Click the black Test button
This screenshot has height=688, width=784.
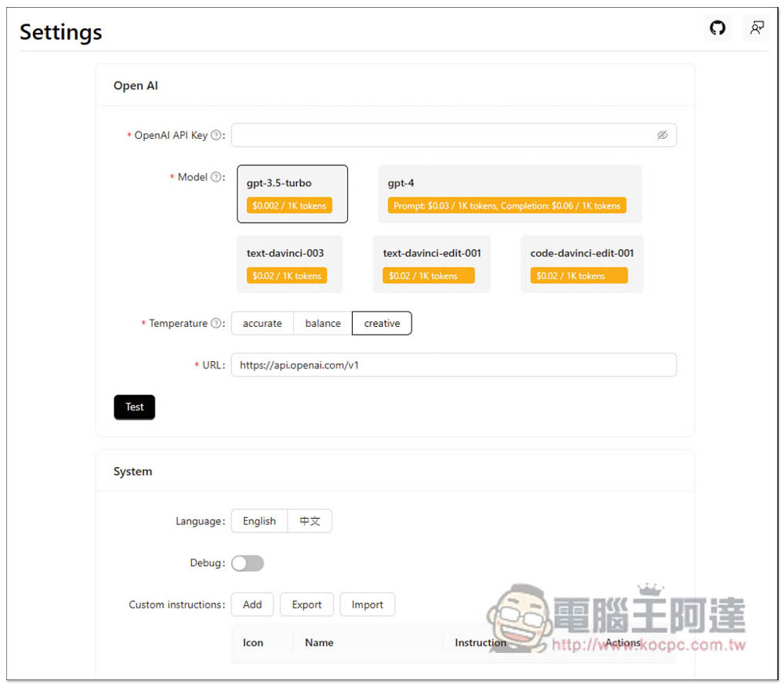135,407
